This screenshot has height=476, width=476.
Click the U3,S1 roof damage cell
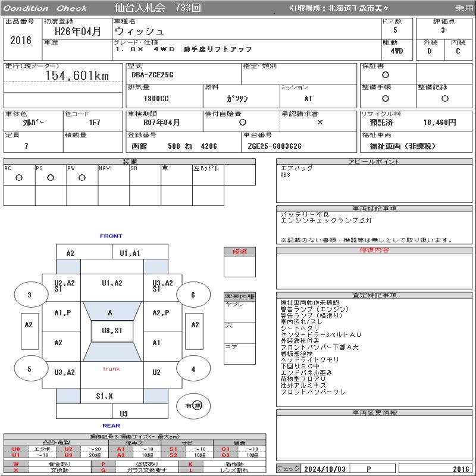click(112, 331)
